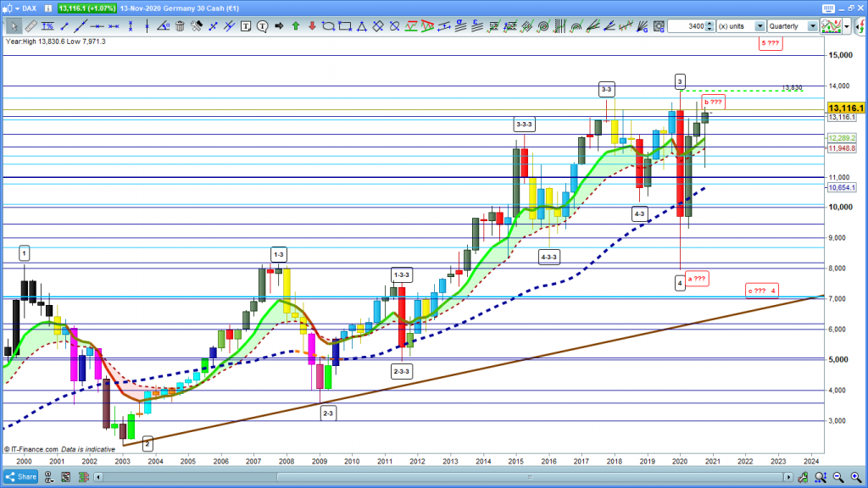Click the trash can delete tool
Screen dimensions: 868x488
180,26
